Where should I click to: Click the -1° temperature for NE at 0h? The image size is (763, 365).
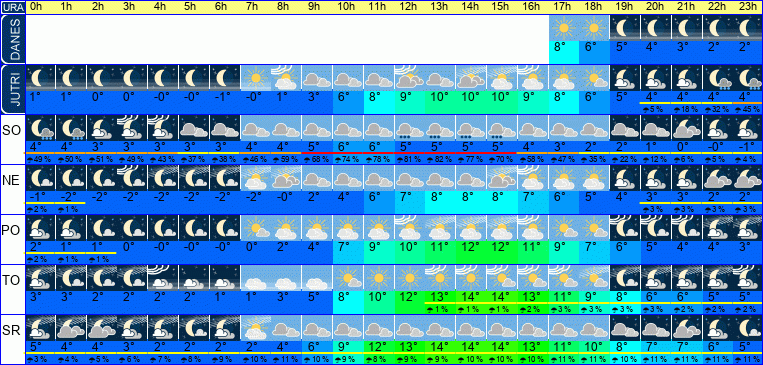coord(38,197)
